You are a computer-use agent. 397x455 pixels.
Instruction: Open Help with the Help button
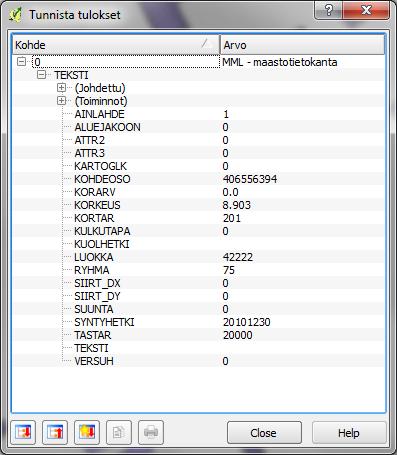(x=349, y=433)
